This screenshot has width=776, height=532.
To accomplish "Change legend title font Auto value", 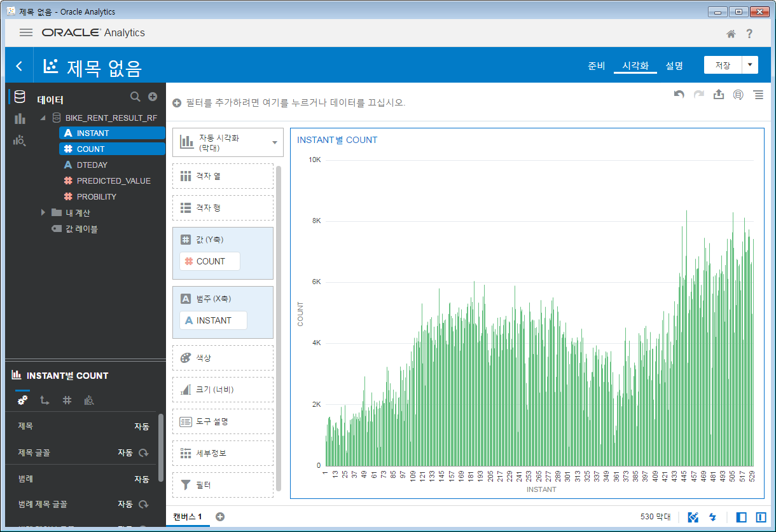I will [x=125, y=505].
